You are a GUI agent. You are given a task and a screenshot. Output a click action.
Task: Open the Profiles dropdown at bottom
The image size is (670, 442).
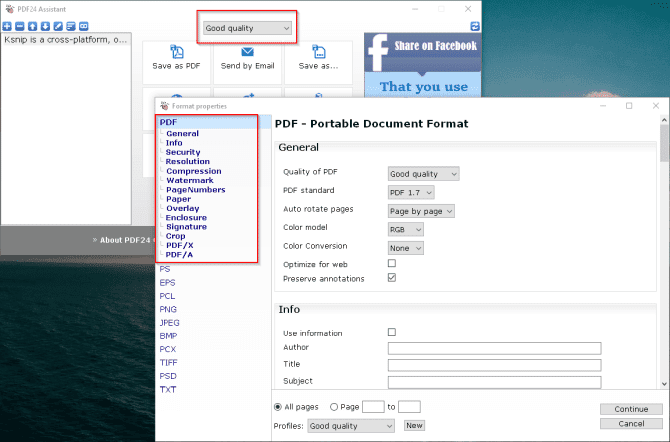click(x=351, y=426)
